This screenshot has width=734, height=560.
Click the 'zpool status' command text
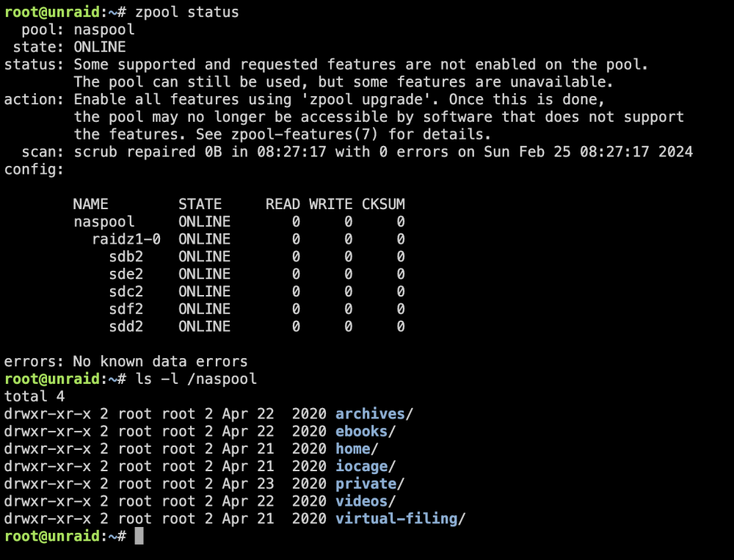coord(186,12)
